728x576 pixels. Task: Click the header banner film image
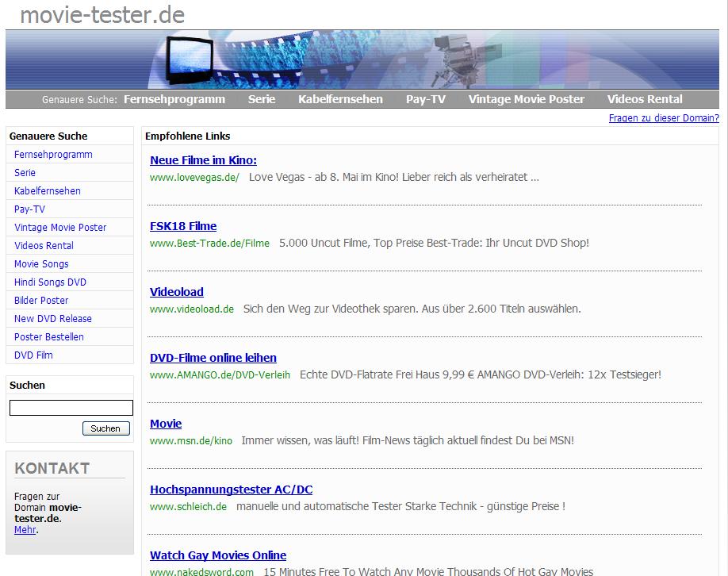[362, 60]
